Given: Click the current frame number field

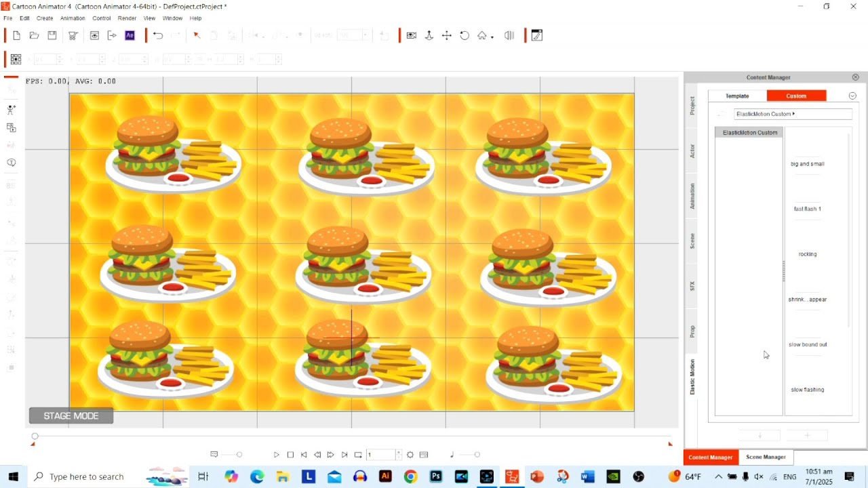Looking at the screenshot, I should [x=381, y=455].
